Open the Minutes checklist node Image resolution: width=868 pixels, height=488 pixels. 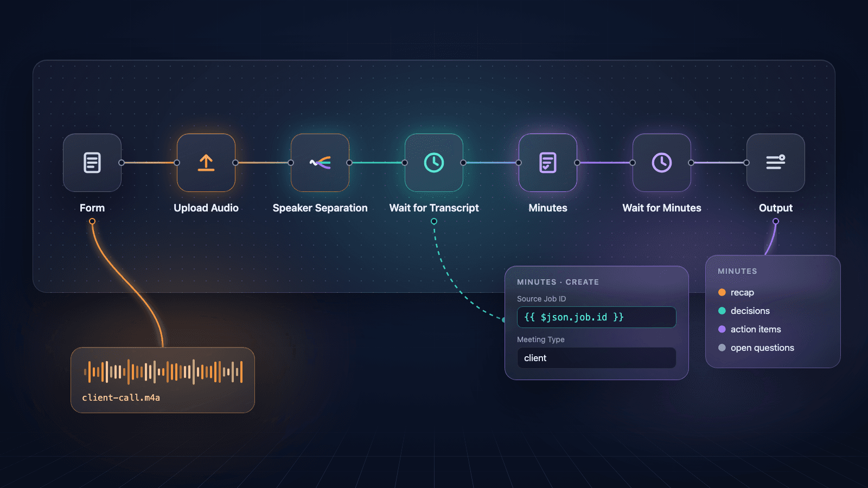tap(548, 163)
